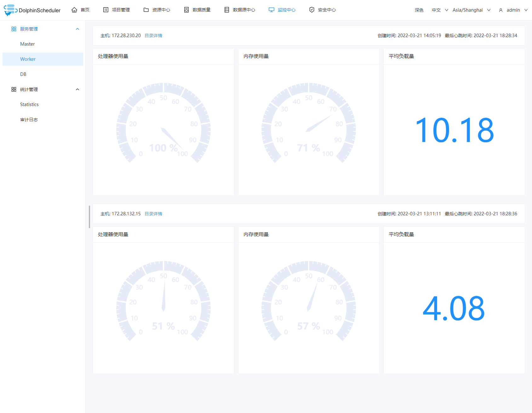This screenshot has height=413, width=532.
Task: Select the 监控中心 menu item
Action: click(282, 10)
